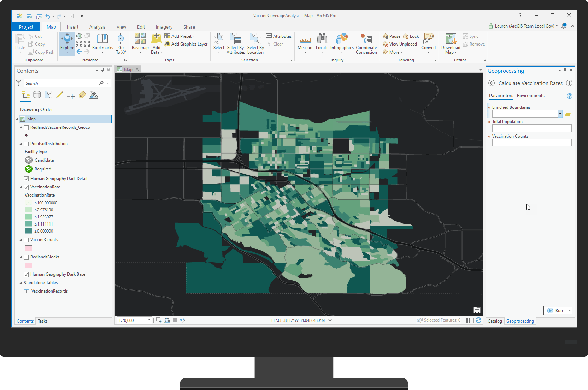
Task: Toggle PointsofDistribution layer visibility
Action: [26, 144]
